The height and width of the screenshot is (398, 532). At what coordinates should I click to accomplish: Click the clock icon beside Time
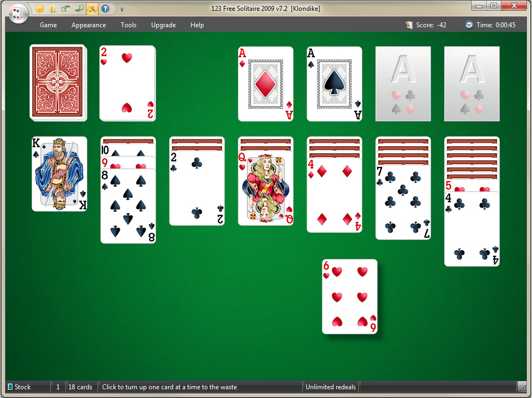pyautogui.click(x=469, y=25)
